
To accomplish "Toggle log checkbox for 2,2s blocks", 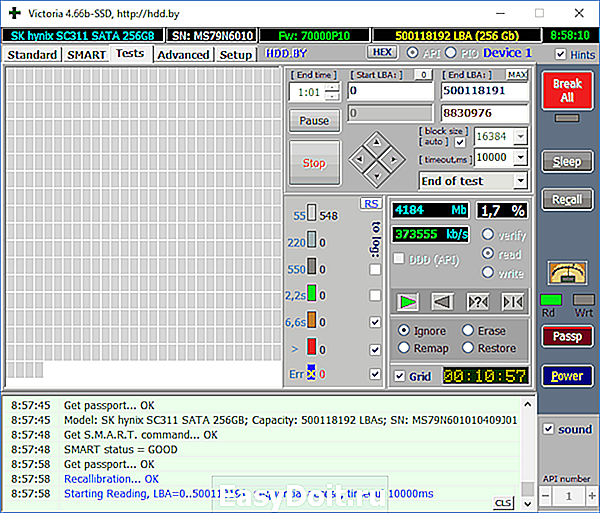I will coord(375,295).
